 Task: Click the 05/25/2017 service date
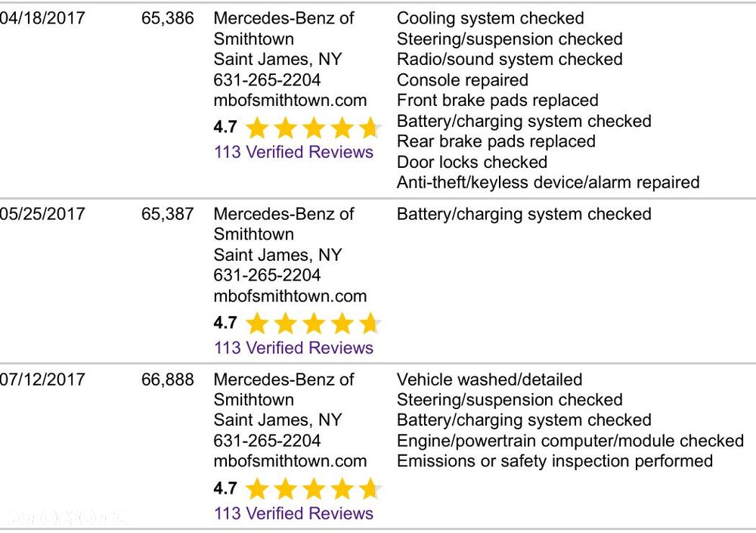(42, 214)
